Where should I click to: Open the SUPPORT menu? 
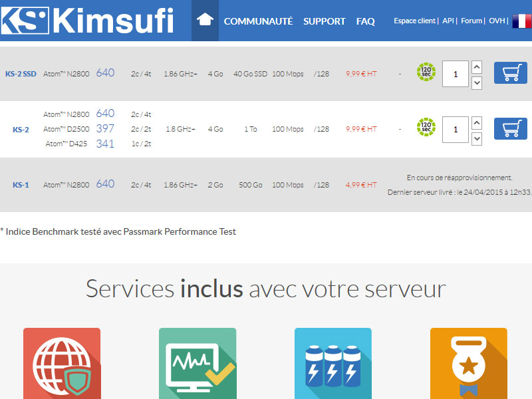point(324,21)
